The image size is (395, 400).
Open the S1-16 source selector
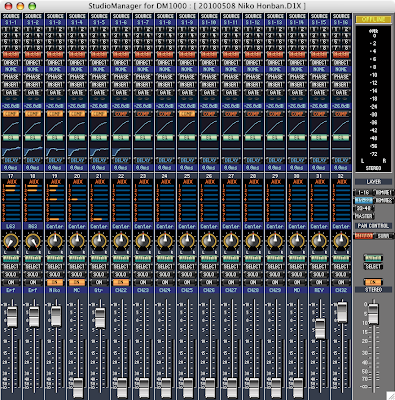341,23
